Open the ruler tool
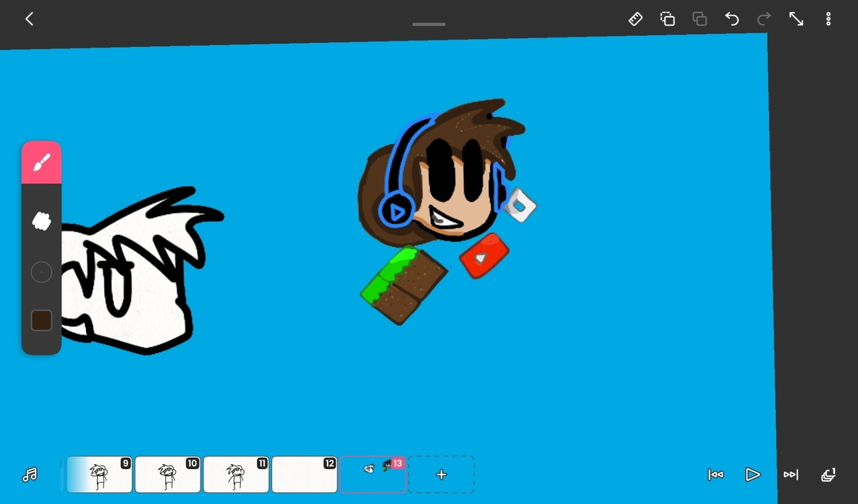Screen dimensions: 858x504 click(x=635, y=19)
